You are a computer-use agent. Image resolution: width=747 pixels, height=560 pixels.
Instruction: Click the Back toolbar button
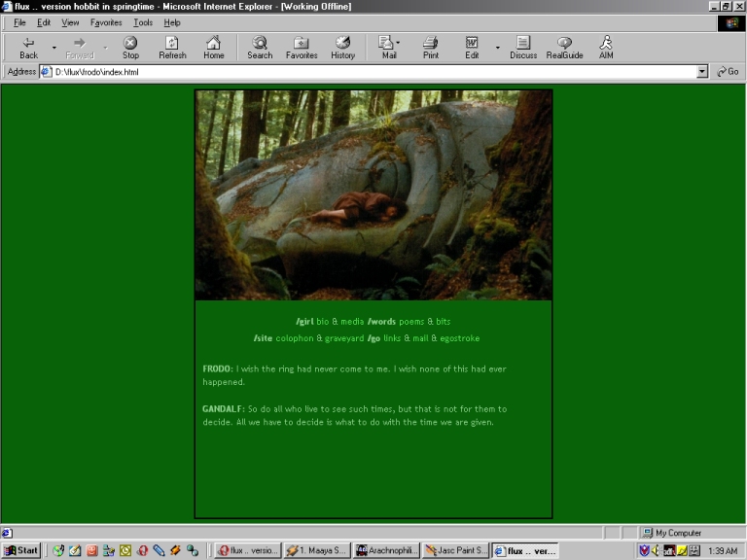click(x=28, y=48)
